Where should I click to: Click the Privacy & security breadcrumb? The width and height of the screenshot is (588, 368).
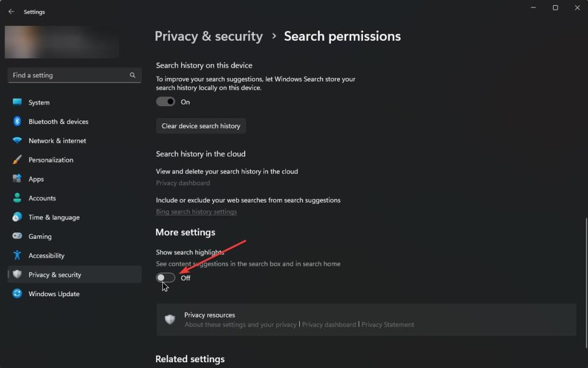coord(208,36)
